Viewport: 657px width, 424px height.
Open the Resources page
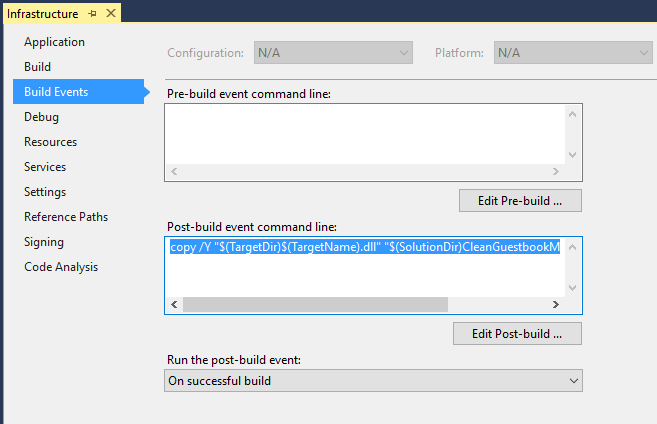[50, 142]
